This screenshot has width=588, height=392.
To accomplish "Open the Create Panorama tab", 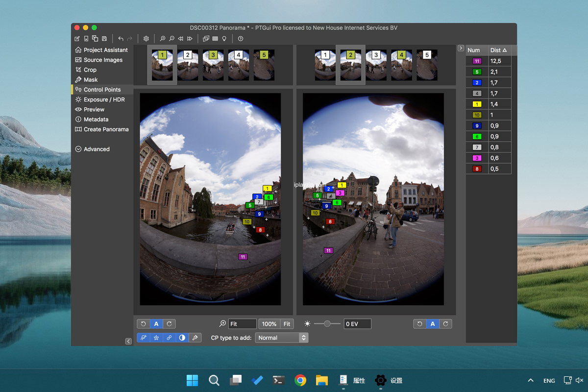I will pos(102,129).
